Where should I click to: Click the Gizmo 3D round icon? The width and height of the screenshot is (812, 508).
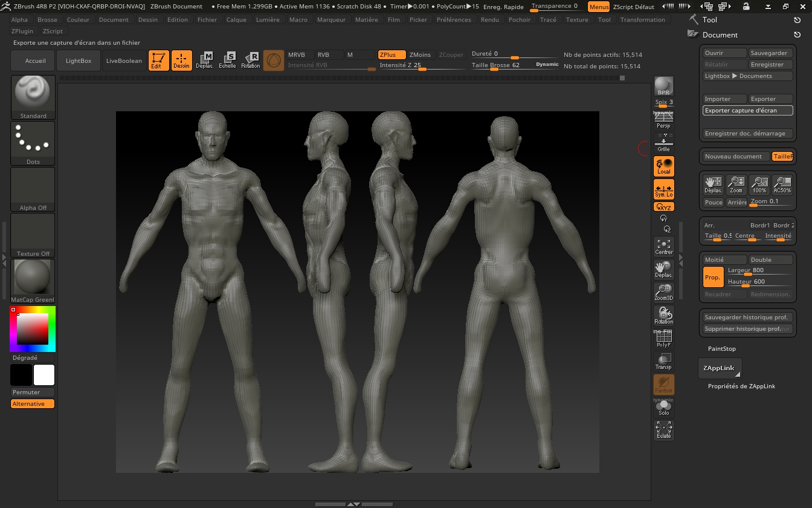click(274, 60)
